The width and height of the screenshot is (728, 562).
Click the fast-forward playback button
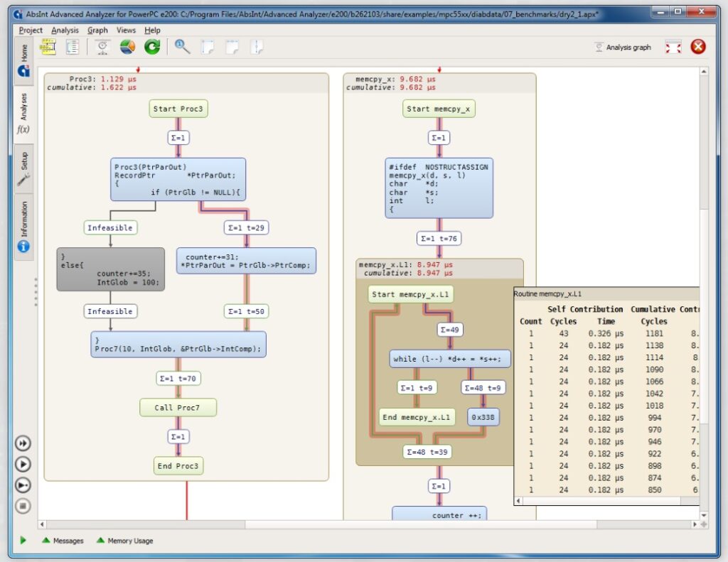click(23, 443)
